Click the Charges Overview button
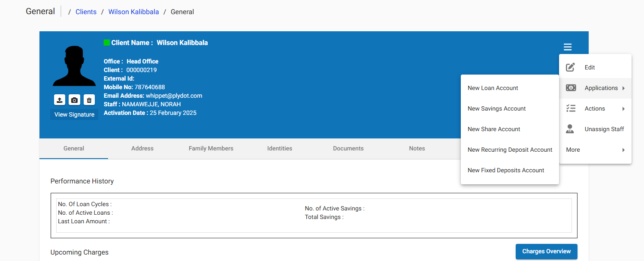Image resolution: width=644 pixels, height=261 pixels. click(x=546, y=252)
